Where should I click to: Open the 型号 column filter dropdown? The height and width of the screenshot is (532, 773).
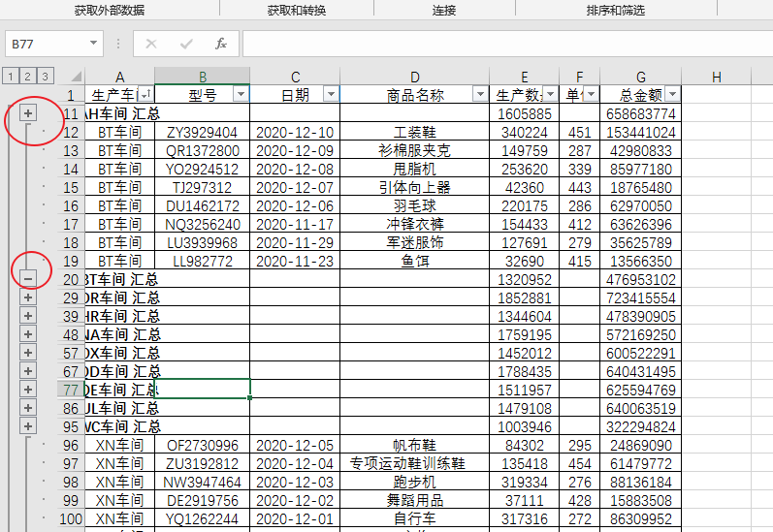tap(241, 94)
